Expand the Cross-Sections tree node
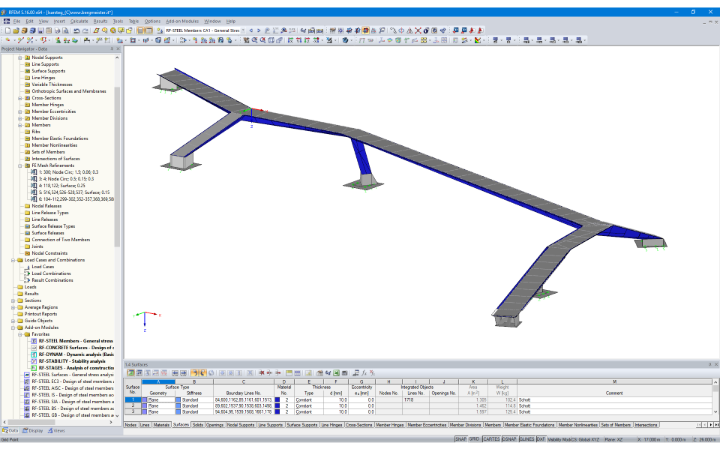 pyautogui.click(x=20, y=98)
